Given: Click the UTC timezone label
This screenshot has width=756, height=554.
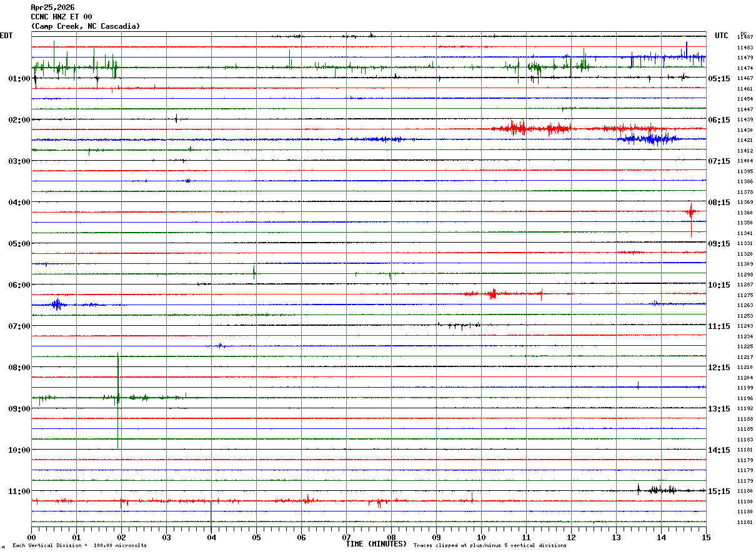Looking at the screenshot, I should coord(722,36).
